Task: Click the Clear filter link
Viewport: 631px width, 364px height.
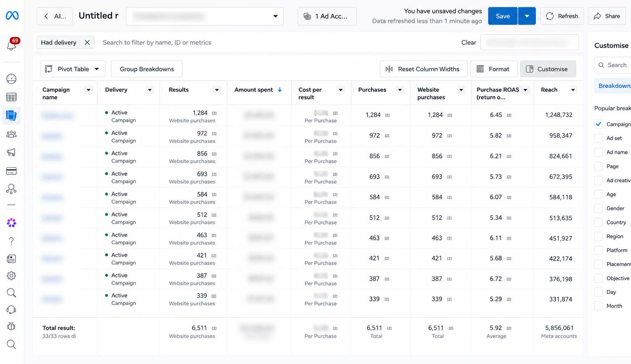Action: [469, 42]
